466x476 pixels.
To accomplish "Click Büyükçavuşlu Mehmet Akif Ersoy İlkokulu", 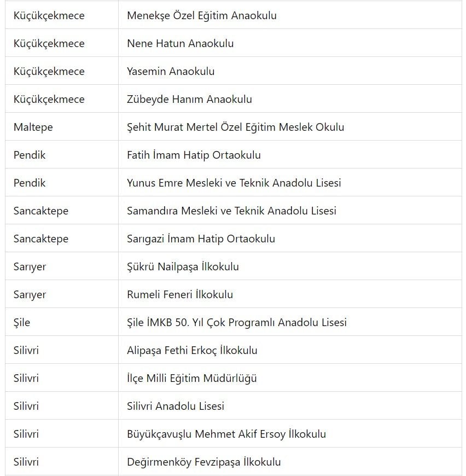I will coord(226,434).
